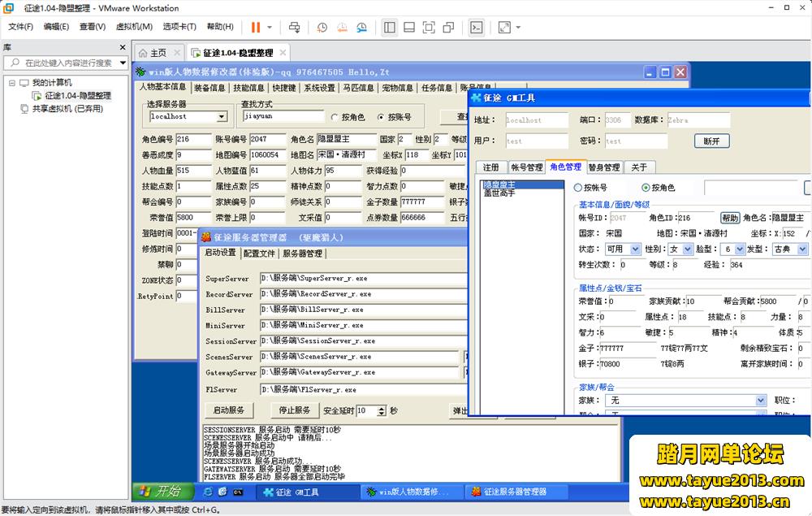Click the 帮助 button beside 角色ID
812x516 pixels.
[730, 218]
